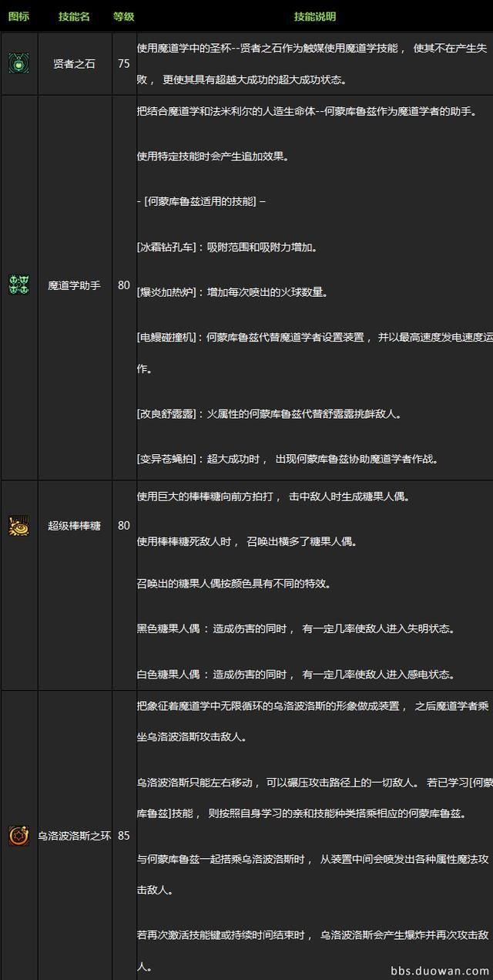The height and width of the screenshot is (980, 493).
Task: Click the skill name 魔道学助手
Action: coord(74,285)
